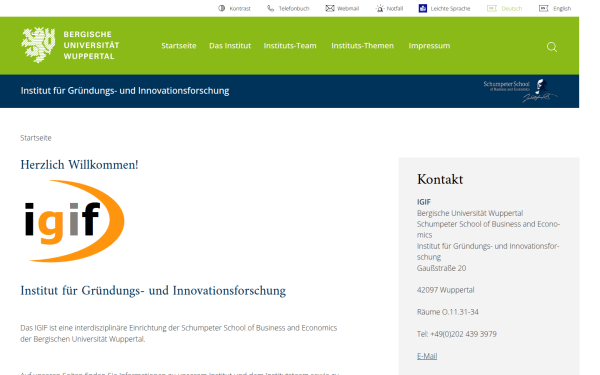The image size is (600, 375).
Task: Click the blue Institut für Gründungs- heading below logo
Action: point(153,291)
